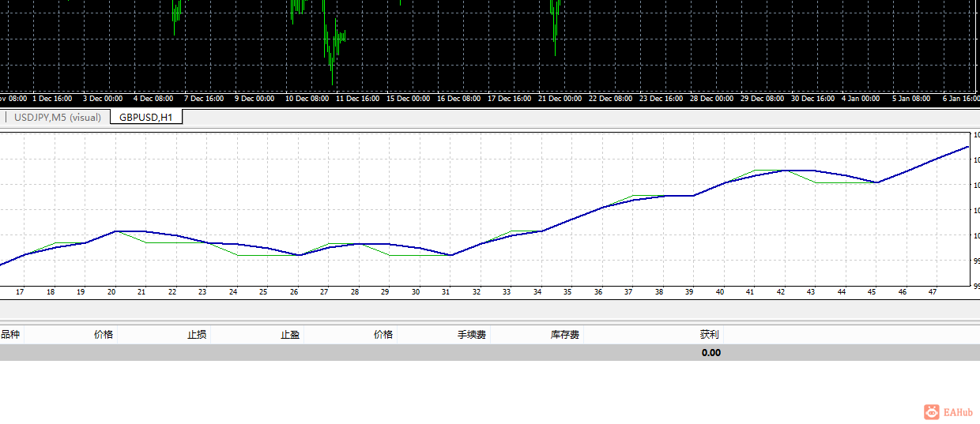Click the '23 Dec 16:00' time axis label
Image resolution: width=980 pixels, height=424 pixels.
661,99
